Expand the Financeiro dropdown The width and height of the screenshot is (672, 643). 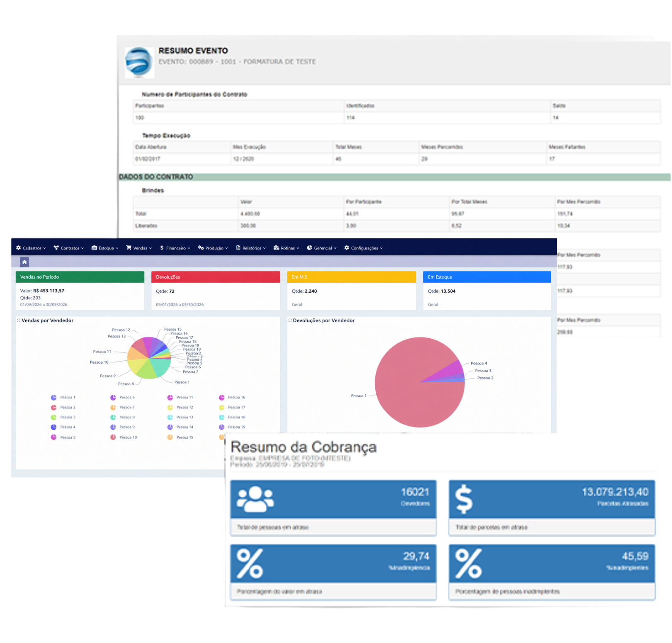click(x=175, y=248)
